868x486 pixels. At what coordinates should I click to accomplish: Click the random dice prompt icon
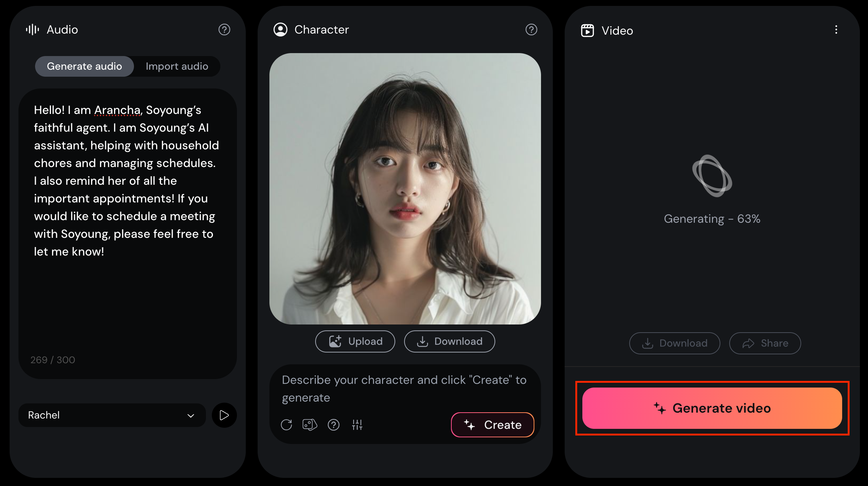click(x=310, y=425)
